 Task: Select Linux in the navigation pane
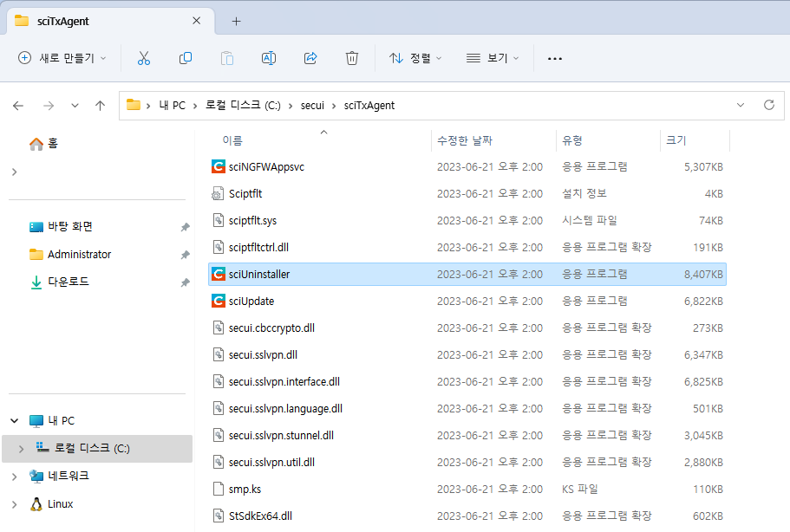60,504
